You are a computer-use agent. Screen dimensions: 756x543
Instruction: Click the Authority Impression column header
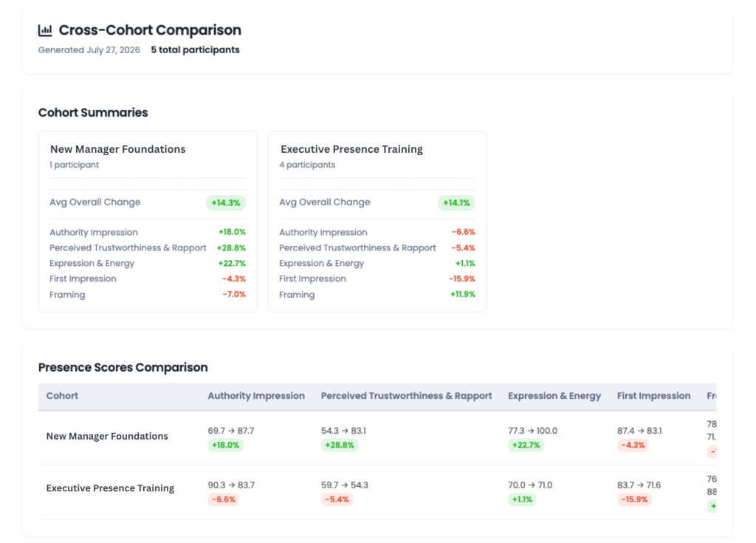coord(256,396)
